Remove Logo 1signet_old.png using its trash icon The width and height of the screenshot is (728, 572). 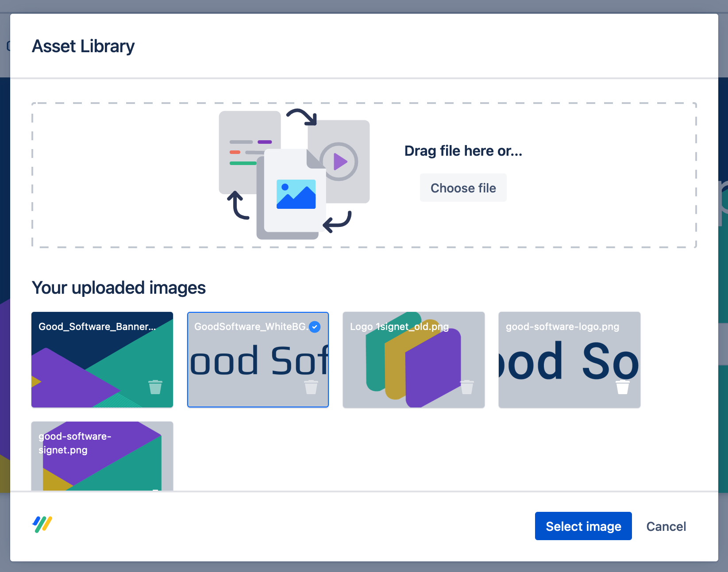point(467,387)
